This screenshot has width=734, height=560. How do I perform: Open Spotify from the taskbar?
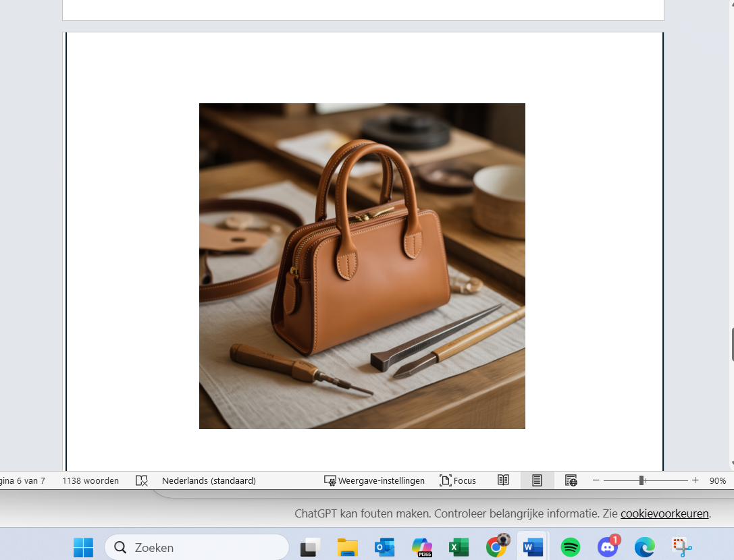pyautogui.click(x=571, y=547)
